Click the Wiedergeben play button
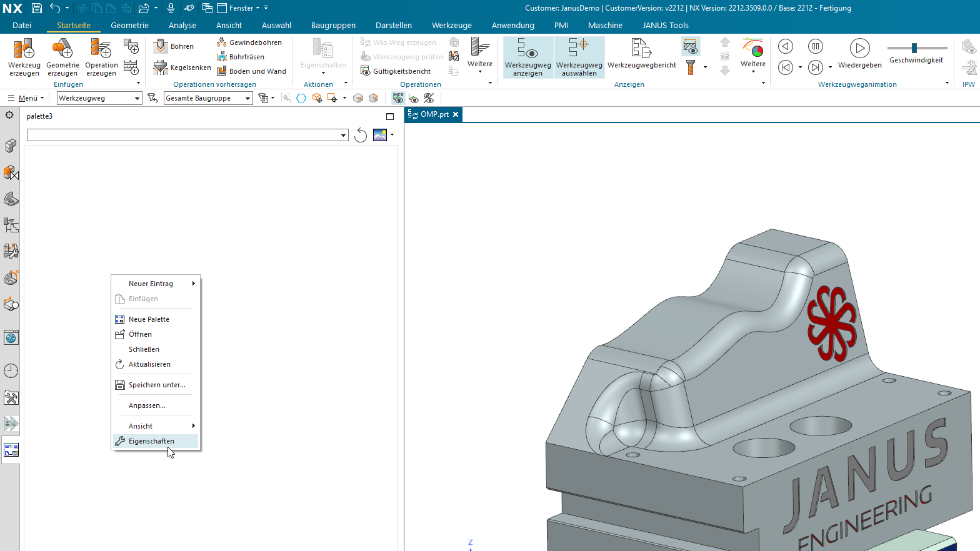 (860, 48)
